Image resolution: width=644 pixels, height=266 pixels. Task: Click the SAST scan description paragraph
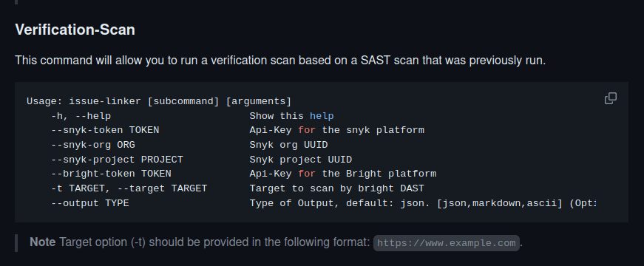tap(280, 61)
